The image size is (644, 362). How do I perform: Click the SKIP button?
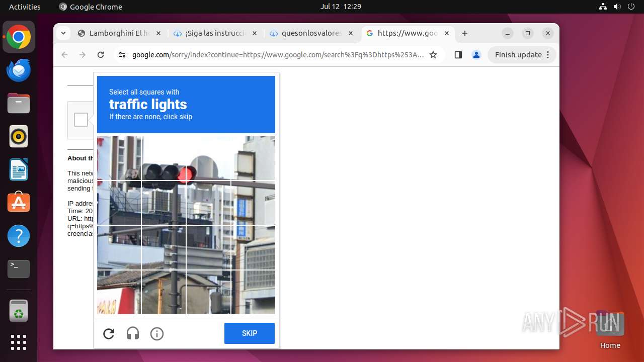[250, 333]
